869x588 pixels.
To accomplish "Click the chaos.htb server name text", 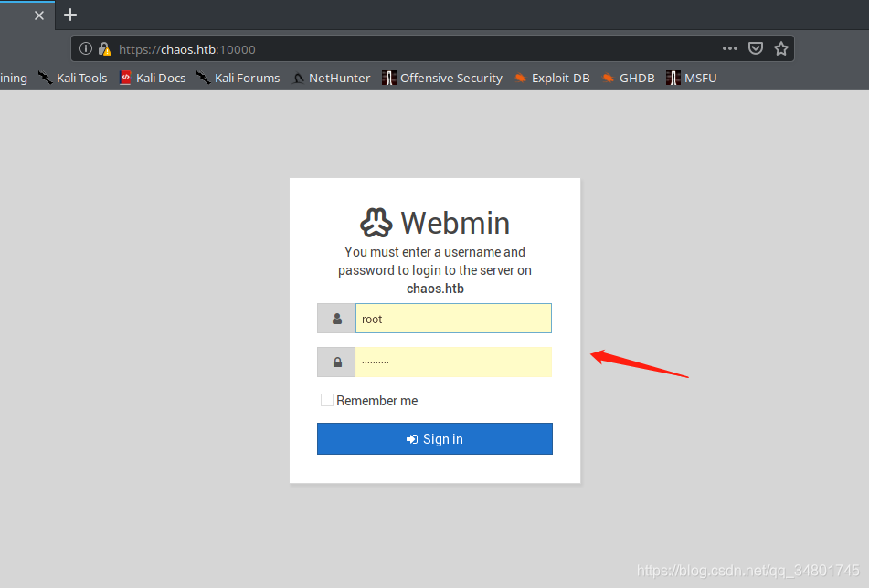I will click(x=435, y=289).
